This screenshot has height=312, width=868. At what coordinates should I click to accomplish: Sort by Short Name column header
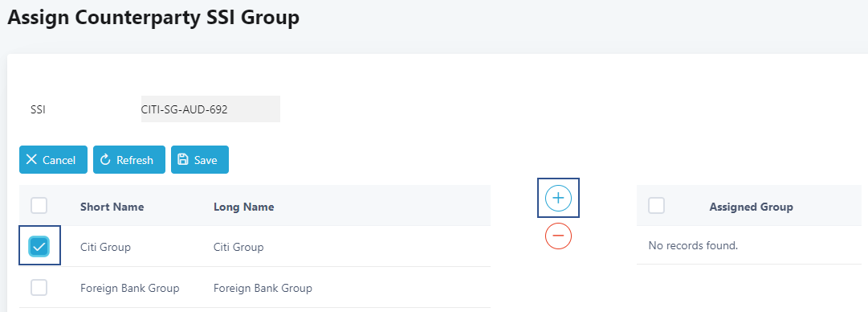point(112,207)
